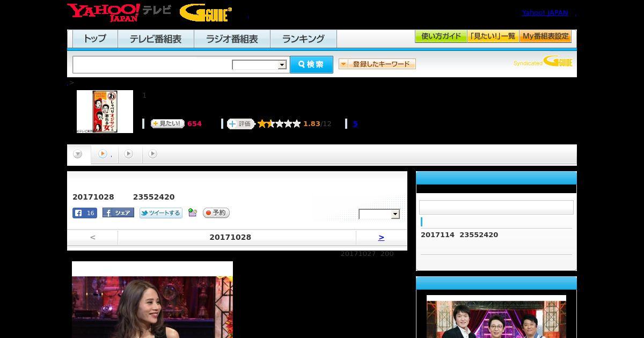Screen dimensions: 644x338
Task: Go to previous date with < arrow
Action: pyautogui.click(x=93, y=237)
